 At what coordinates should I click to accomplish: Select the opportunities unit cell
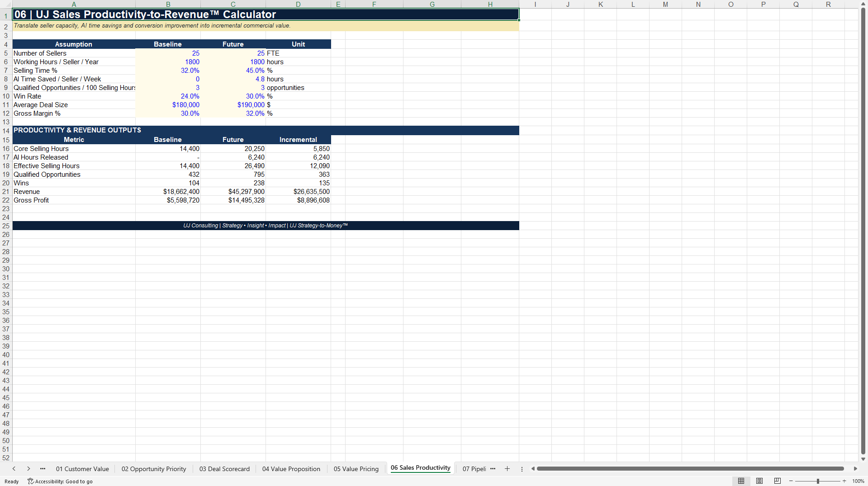tap(298, 88)
